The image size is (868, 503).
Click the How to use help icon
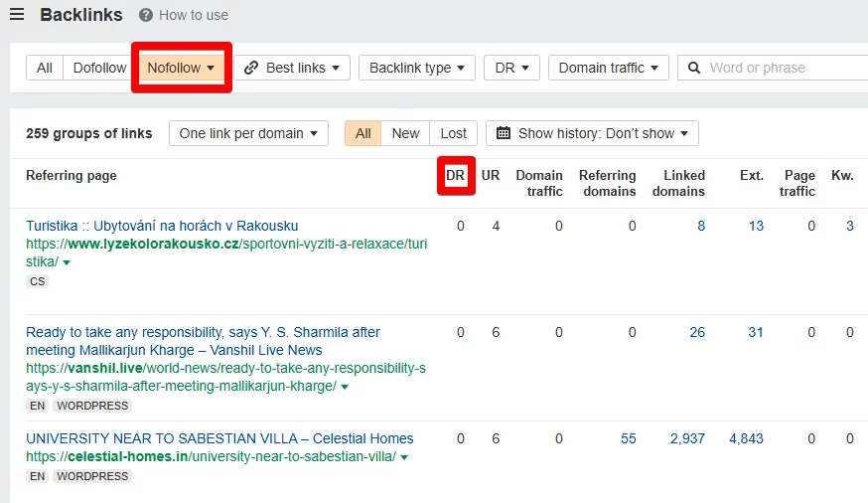point(146,15)
